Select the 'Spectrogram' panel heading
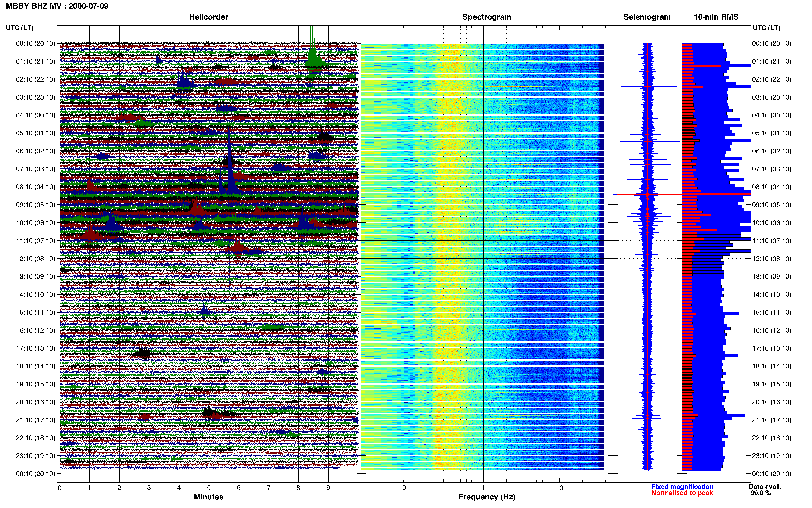This screenshot has width=812, height=508. pyautogui.click(x=487, y=17)
